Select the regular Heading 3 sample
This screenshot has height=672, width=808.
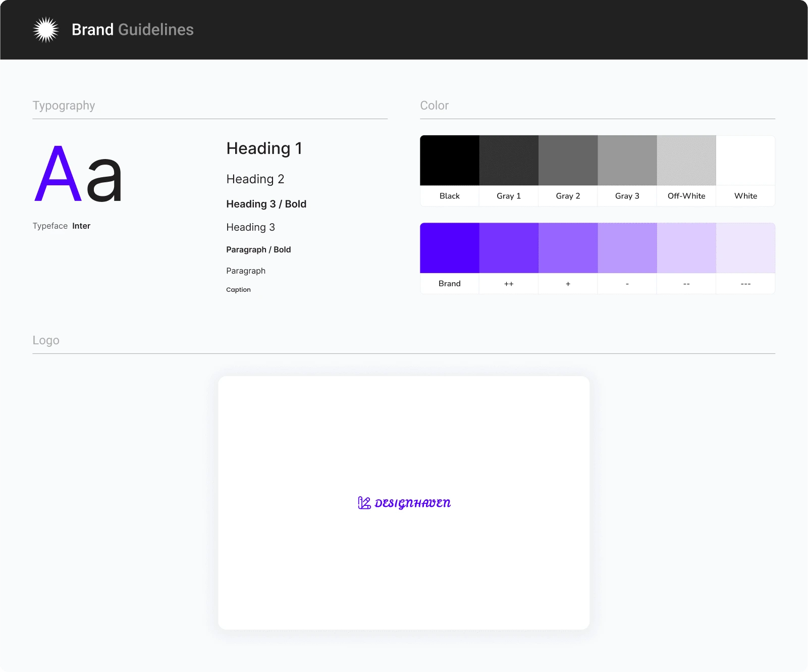tap(251, 227)
